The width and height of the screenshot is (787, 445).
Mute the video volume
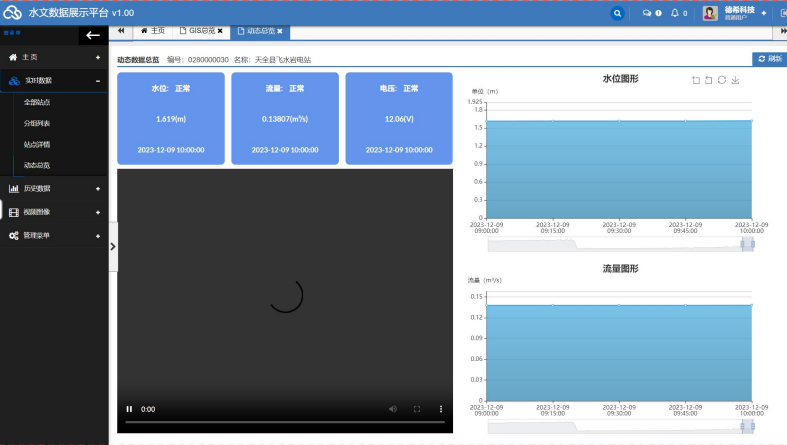click(392, 409)
